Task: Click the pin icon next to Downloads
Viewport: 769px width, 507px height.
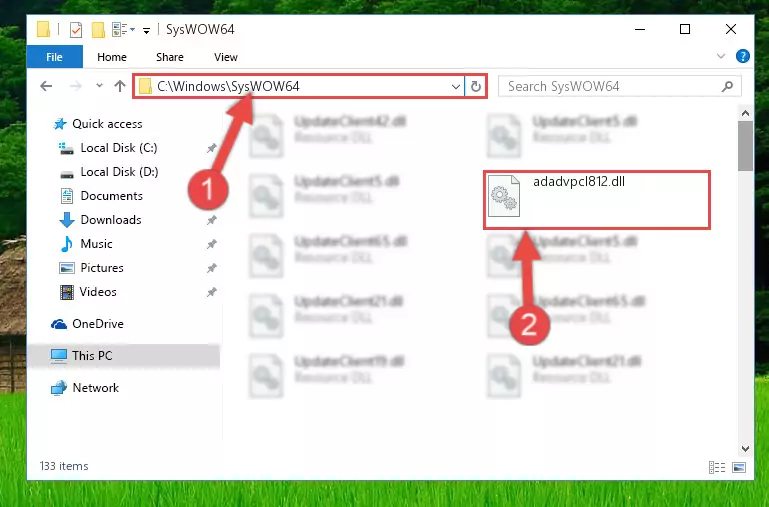Action: point(211,220)
